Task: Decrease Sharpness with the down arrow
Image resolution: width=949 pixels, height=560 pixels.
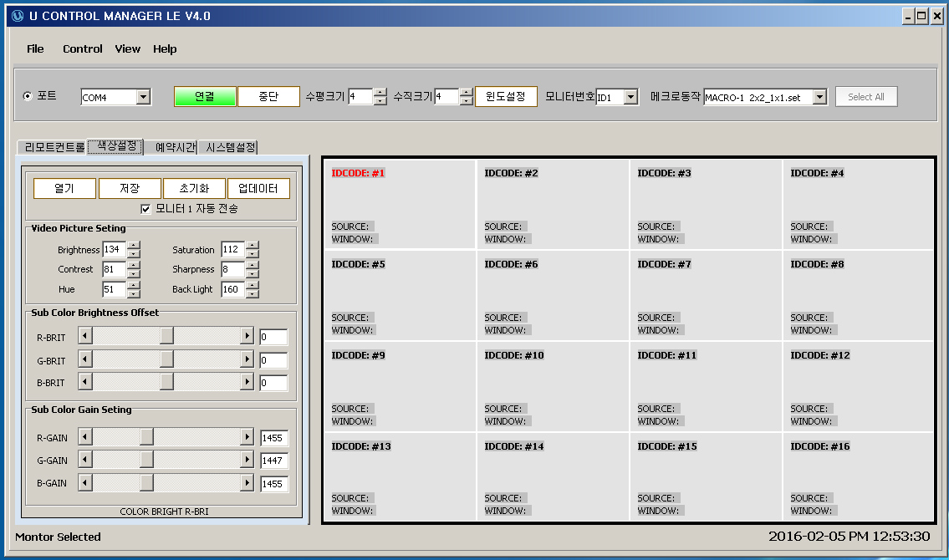Action: 253,274
